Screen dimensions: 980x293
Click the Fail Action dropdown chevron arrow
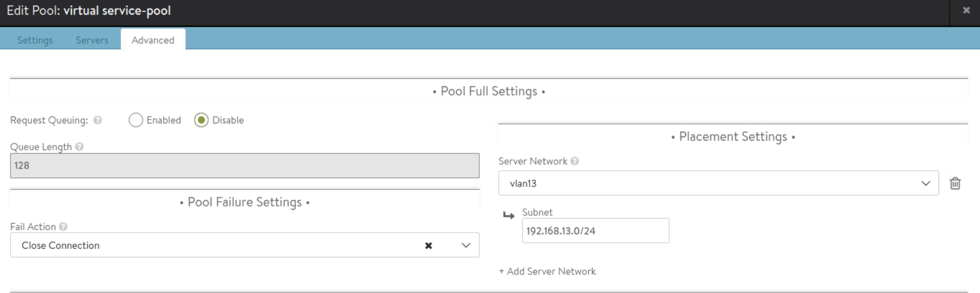466,245
